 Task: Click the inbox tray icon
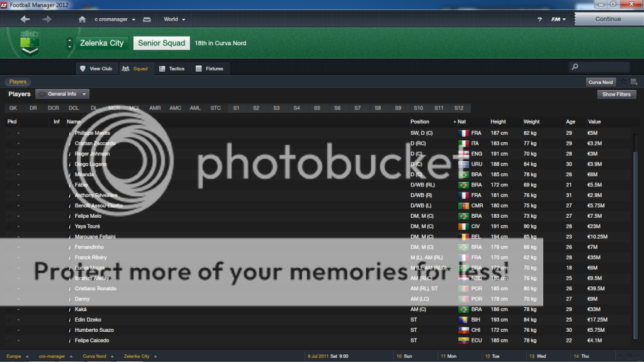(x=147, y=20)
